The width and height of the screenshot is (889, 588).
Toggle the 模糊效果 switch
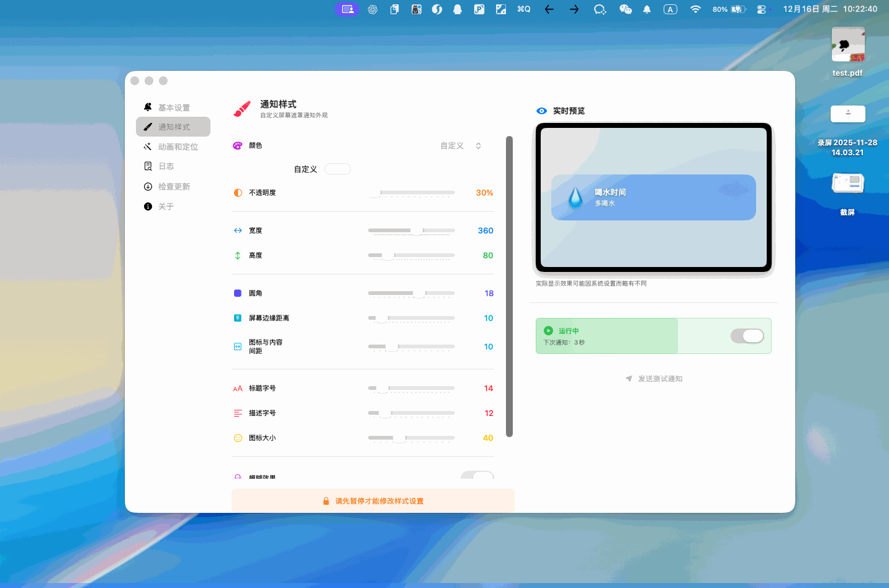pyautogui.click(x=477, y=475)
